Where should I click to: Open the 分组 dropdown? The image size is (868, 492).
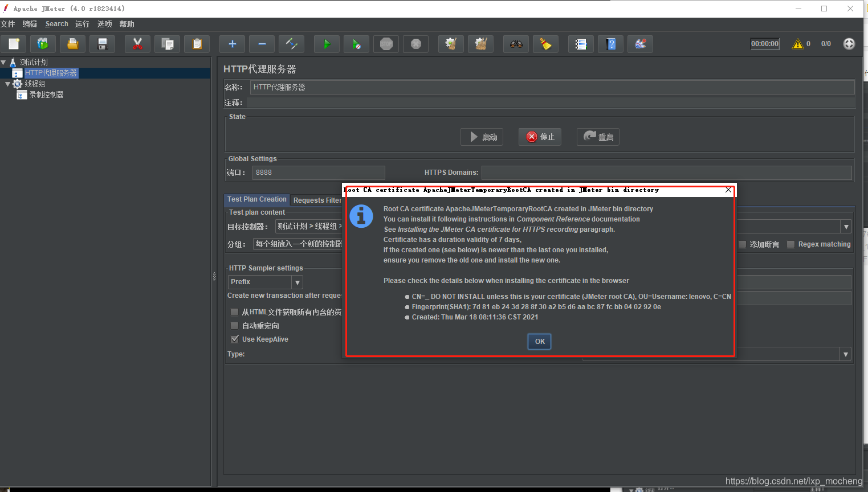298,244
